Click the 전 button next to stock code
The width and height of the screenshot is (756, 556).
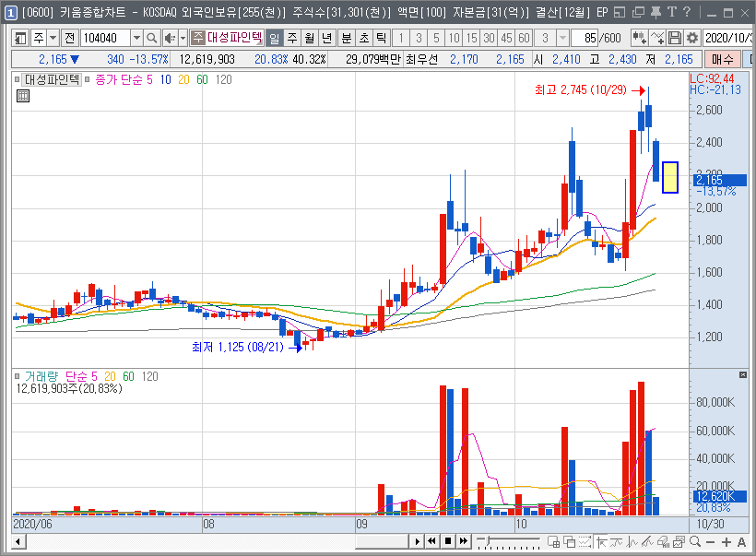coord(69,38)
